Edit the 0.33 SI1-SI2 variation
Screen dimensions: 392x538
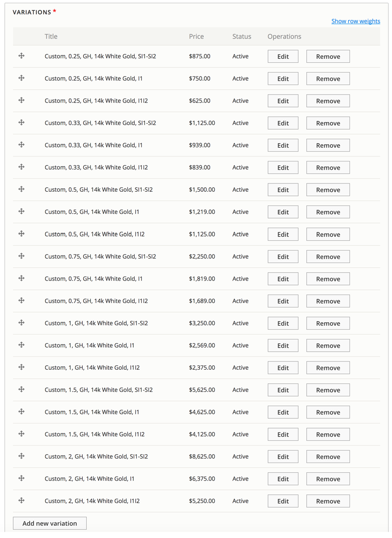(x=283, y=123)
